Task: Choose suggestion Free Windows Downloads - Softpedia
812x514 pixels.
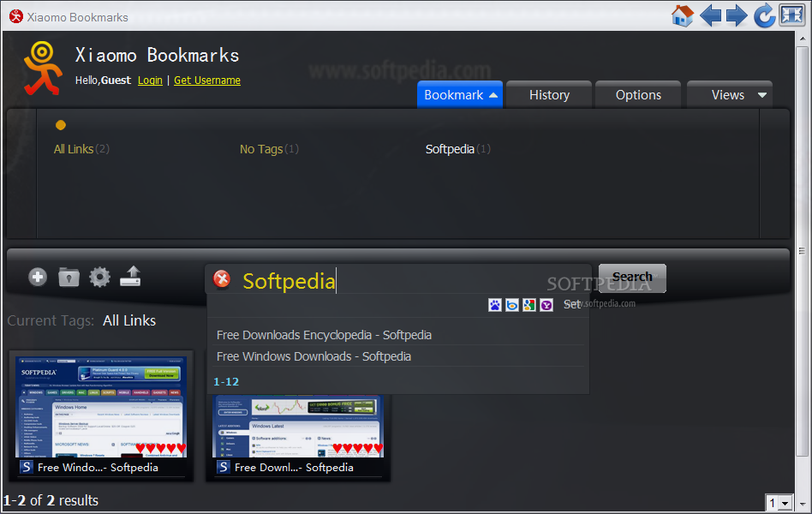Action: [313, 356]
